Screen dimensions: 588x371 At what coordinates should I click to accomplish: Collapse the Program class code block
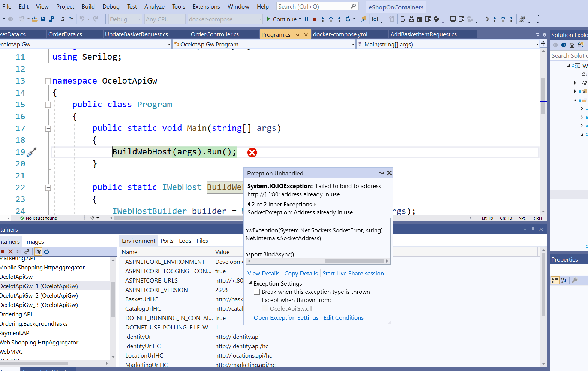(x=48, y=105)
